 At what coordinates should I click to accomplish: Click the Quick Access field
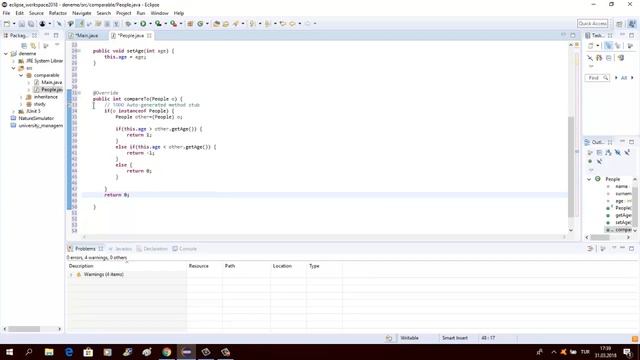click(593, 24)
